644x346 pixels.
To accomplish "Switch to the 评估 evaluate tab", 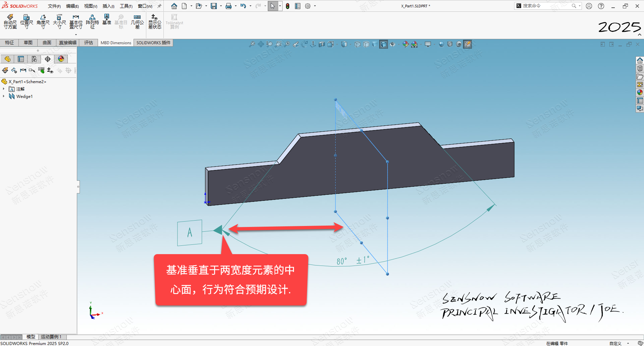I will [89, 43].
